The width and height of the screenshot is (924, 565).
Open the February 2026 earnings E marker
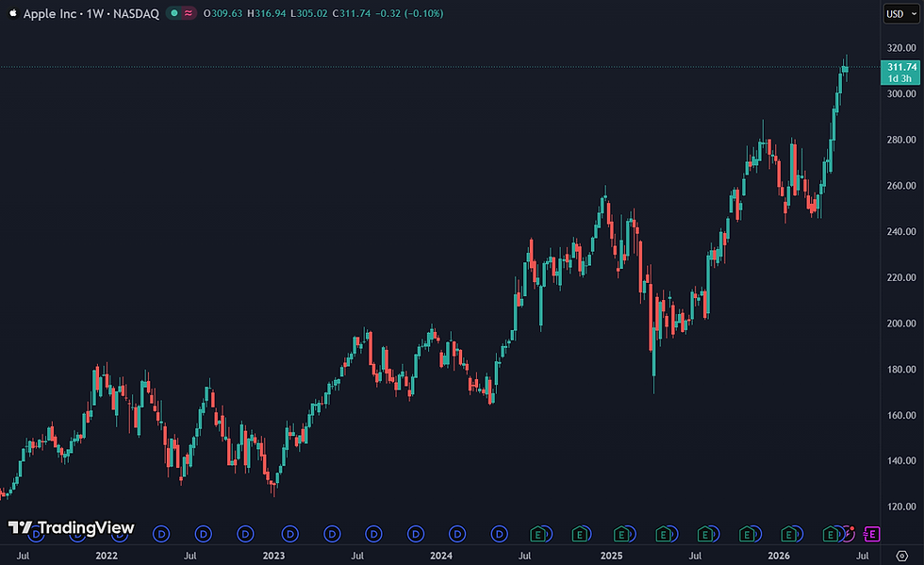click(x=789, y=534)
